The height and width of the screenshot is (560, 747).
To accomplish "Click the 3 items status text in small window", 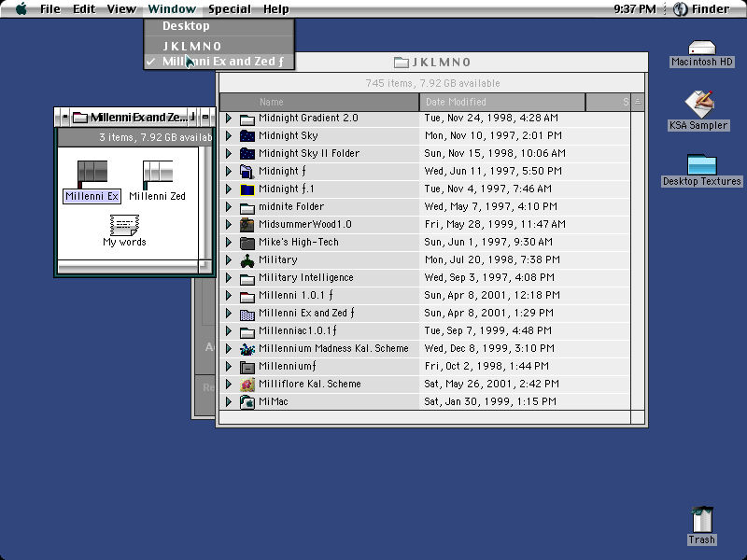I will [x=155, y=137].
